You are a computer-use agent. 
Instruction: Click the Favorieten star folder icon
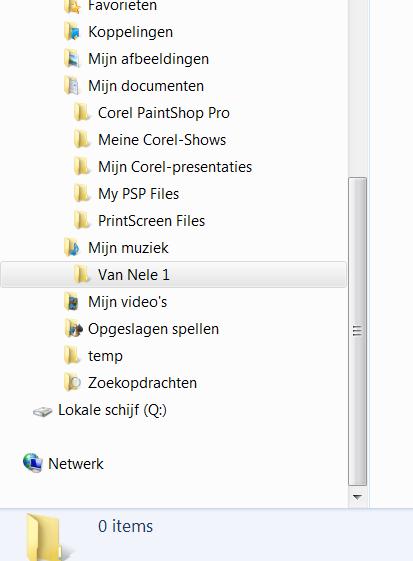point(72,6)
